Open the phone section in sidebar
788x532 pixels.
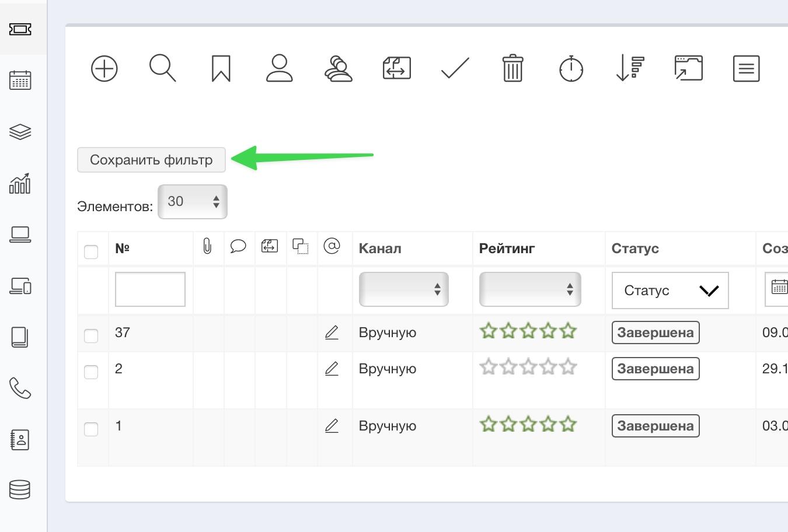pyautogui.click(x=20, y=388)
